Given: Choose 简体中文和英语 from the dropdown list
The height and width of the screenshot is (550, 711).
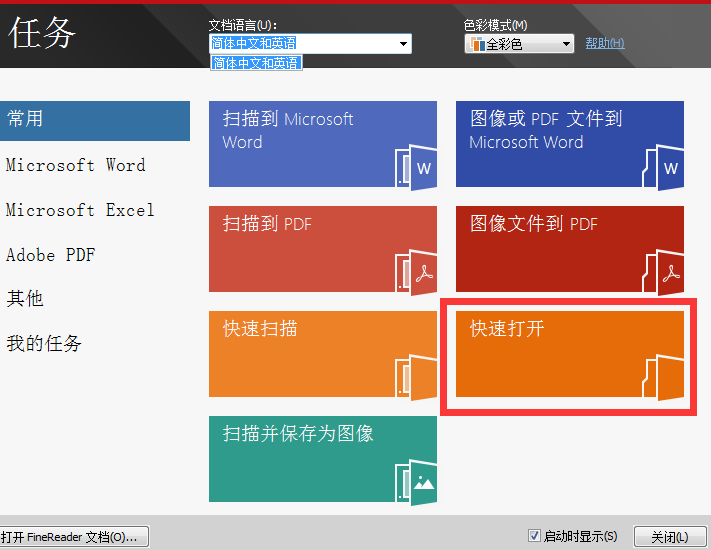Looking at the screenshot, I should (x=256, y=63).
